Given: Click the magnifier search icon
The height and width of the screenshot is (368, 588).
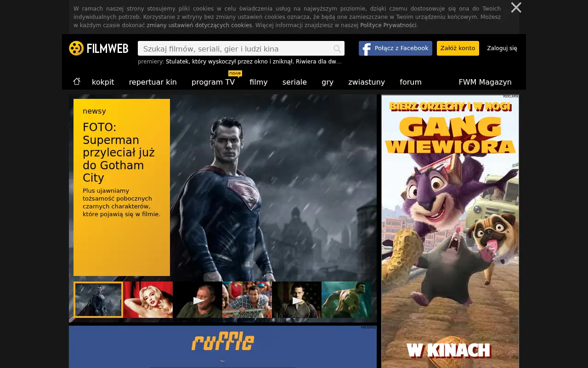Looking at the screenshot, I should pyautogui.click(x=337, y=49).
